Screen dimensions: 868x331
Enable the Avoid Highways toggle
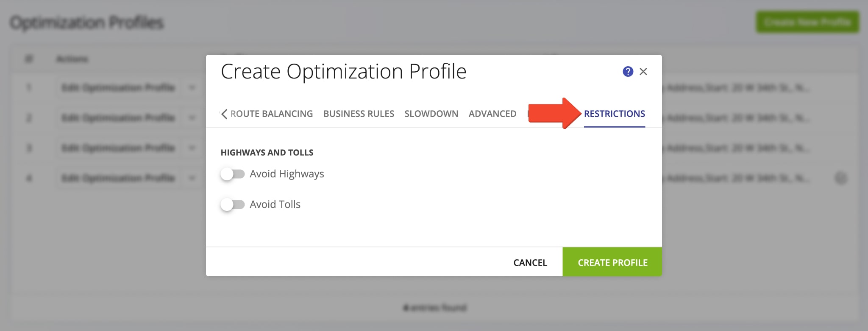[x=233, y=174]
